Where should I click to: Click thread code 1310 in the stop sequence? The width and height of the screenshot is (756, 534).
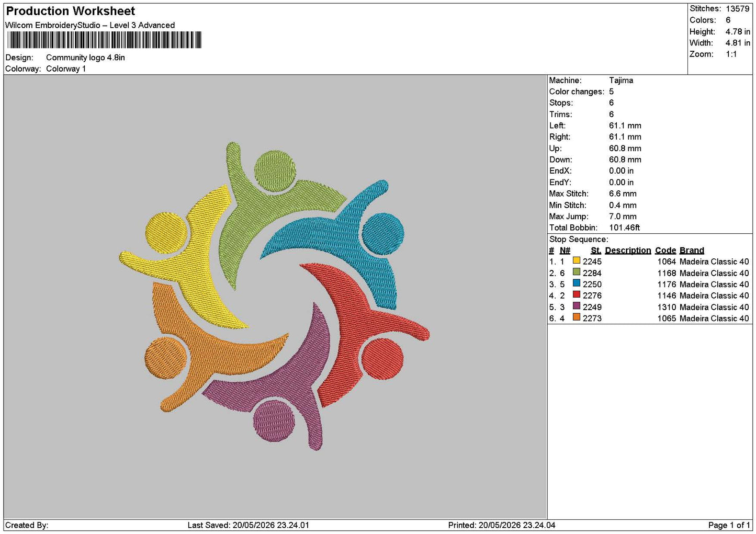667,307
